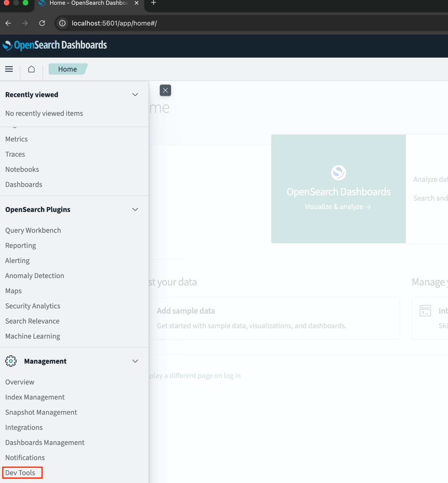Toggle the hamburger navigation menu
448x483 pixels.
9,69
